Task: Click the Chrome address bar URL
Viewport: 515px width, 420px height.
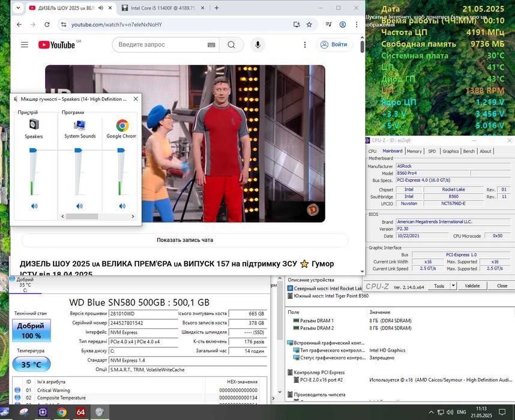Action: tap(116, 25)
